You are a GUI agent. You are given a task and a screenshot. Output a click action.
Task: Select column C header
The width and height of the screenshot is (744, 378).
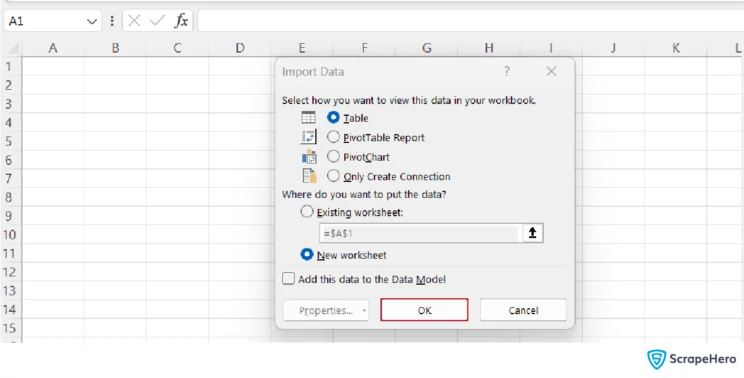[177, 48]
